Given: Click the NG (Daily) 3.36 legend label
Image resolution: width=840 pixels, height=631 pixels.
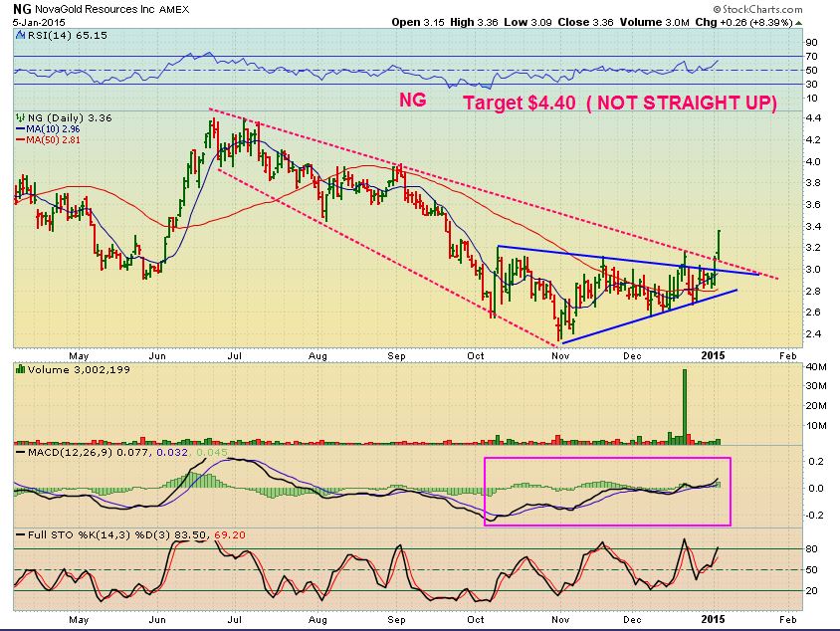Looking at the screenshot, I should click(70, 117).
